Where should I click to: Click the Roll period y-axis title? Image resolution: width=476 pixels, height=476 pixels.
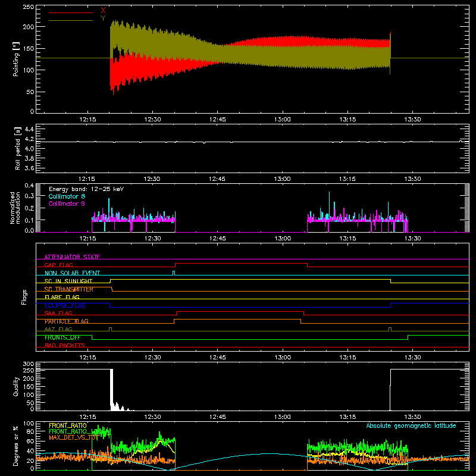[x=18, y=148]
